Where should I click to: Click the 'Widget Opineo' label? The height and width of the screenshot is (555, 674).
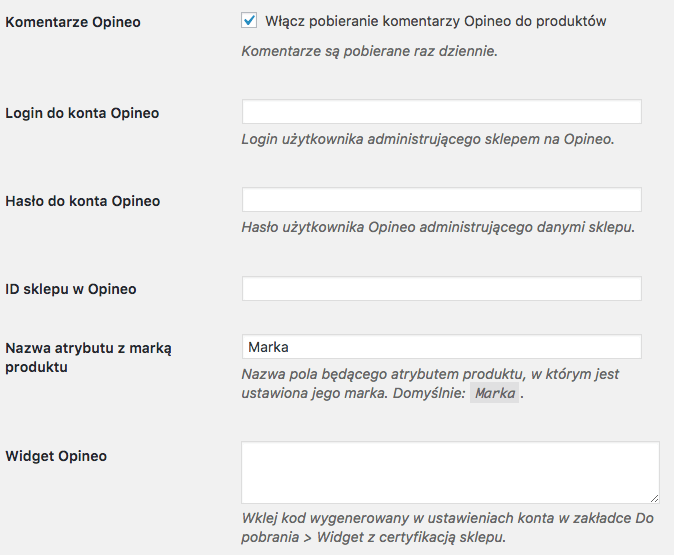click(56, 456)
